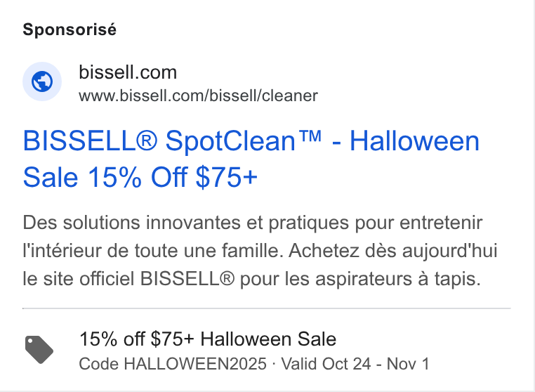The height and width of the screenshot is (392, 535).
Task: Open the www.bissell.com/bissell/cleaner URL
Action: point(198,96)
